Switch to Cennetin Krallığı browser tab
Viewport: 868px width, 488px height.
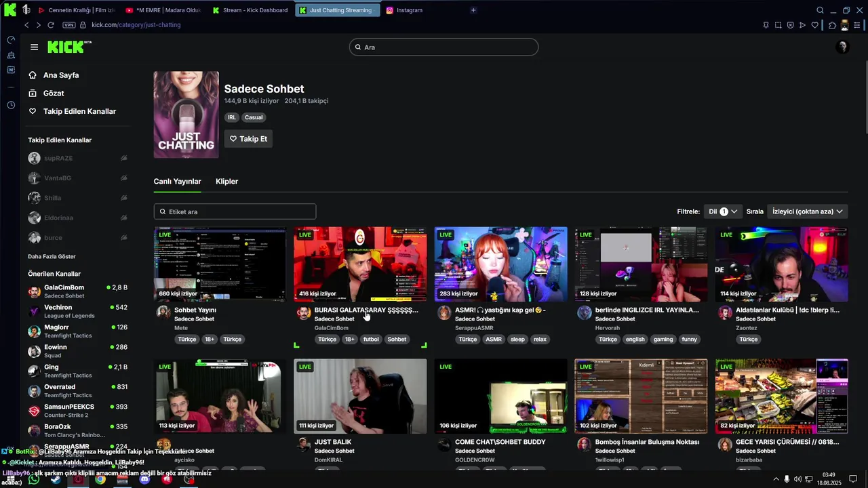click(x=77, y=10)
